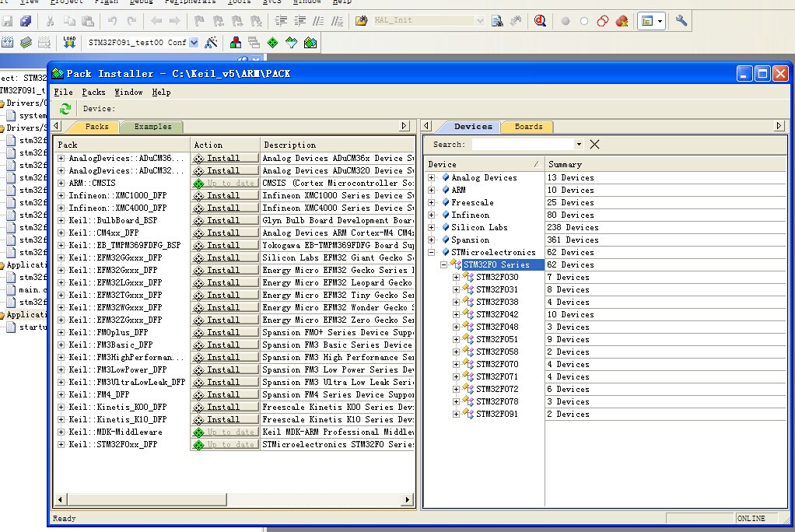Open the File menu in Pack Installer
This screenshot has width=795, height=532.
click(x=63, y=92)
